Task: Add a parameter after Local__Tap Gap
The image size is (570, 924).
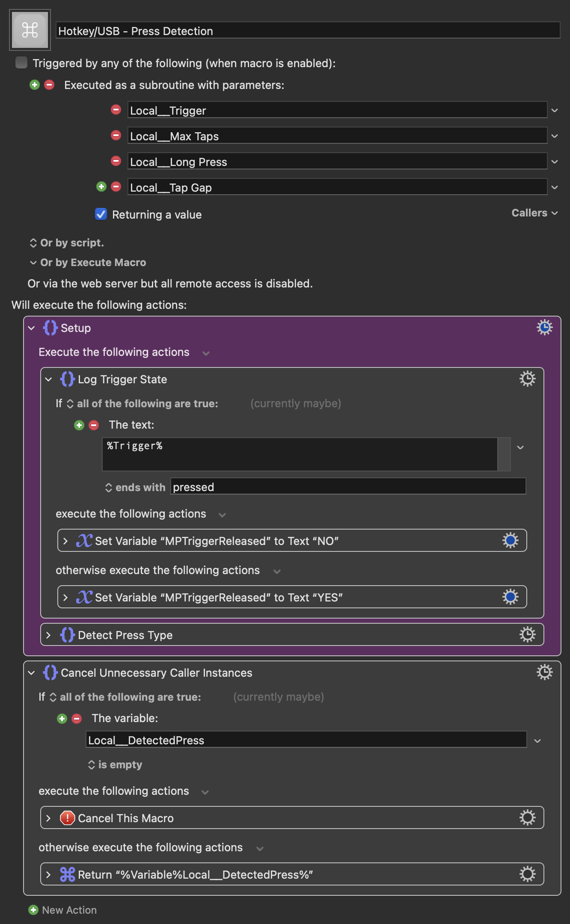Action: click(101, 187)
